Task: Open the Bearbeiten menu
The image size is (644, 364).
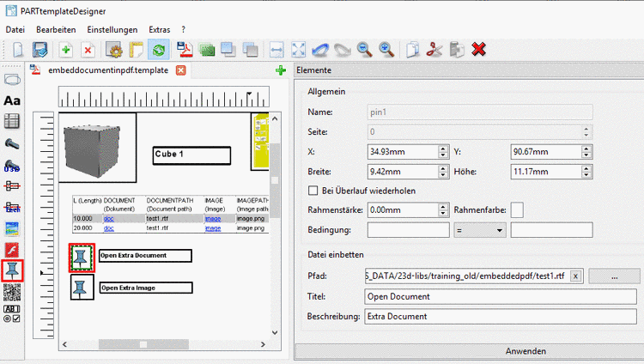Action: (56, 29)
